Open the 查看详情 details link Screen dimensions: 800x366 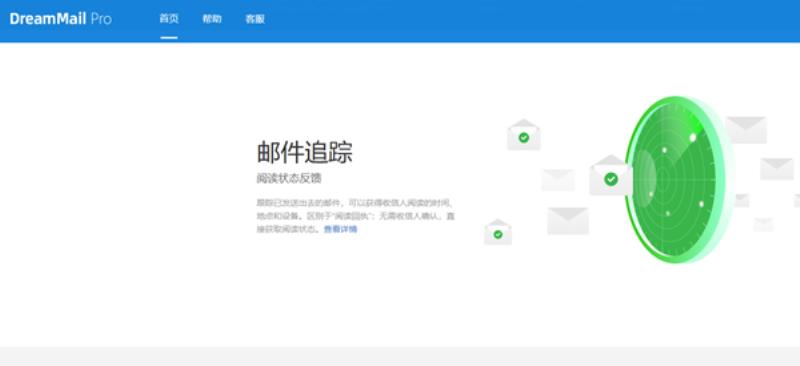pyautogui.click(x=340, y=229)
